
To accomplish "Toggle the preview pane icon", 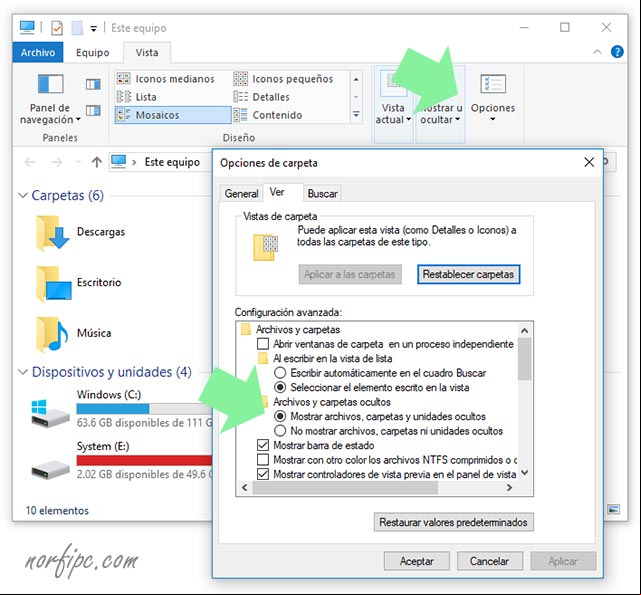I will click(x=93, y=85).
